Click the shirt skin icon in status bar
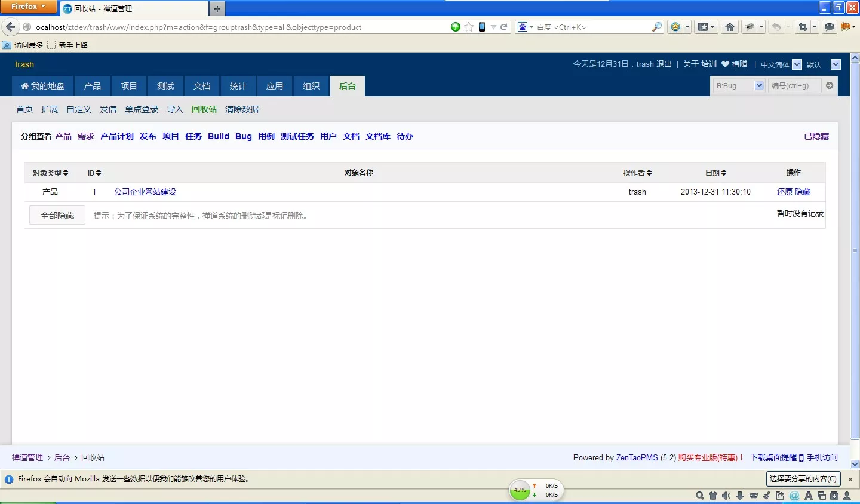Viewport: 860px width, 504px height. 713,496
